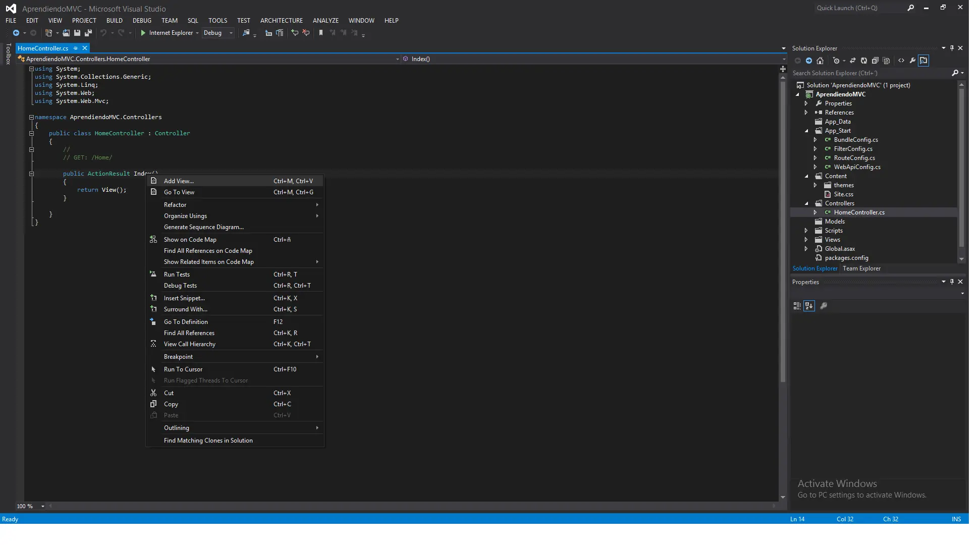Click the Navigate Backward toolbar icon

pyautogui.click(x=16, y=33)
